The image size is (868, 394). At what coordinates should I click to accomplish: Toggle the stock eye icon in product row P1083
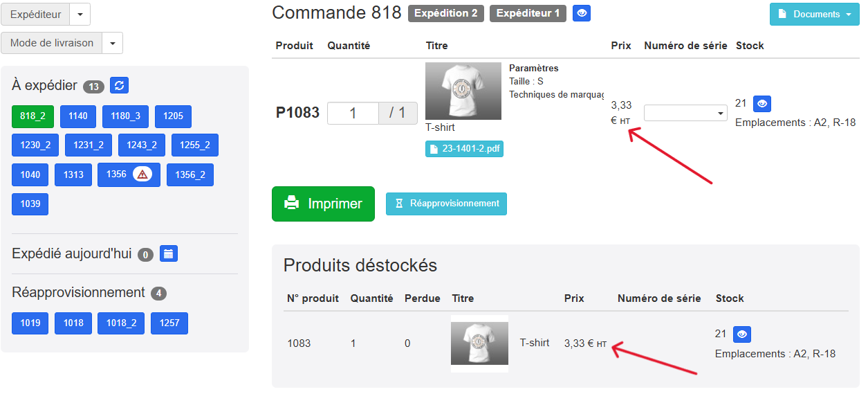pos(762,104)
